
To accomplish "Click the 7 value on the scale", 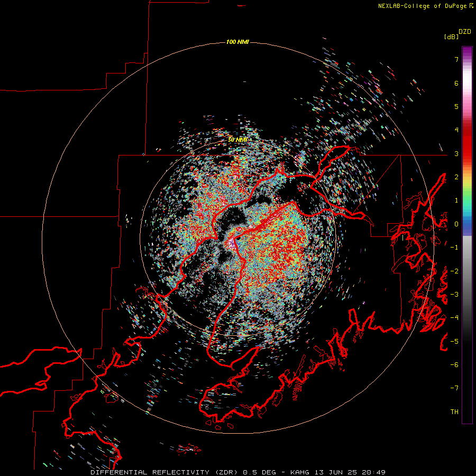I will (x=456, y=59).
